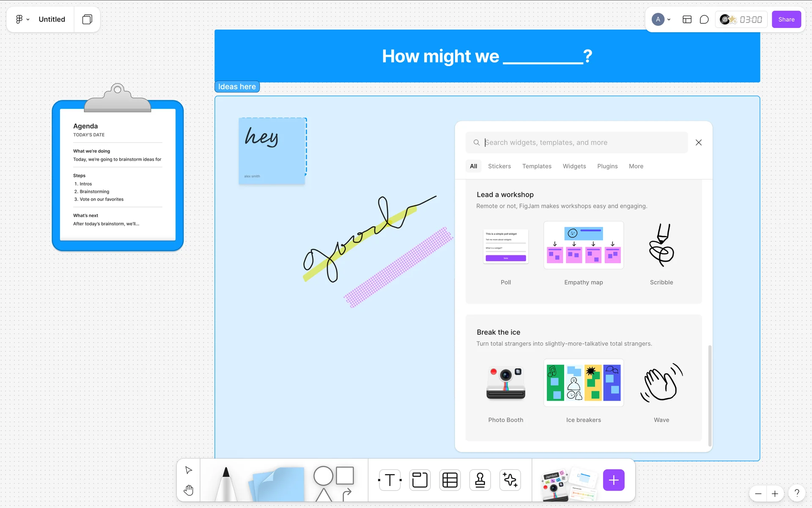Screen dimensions: 812x508
Task: Toggle the layout panel icon
Action: click(687, 19)
